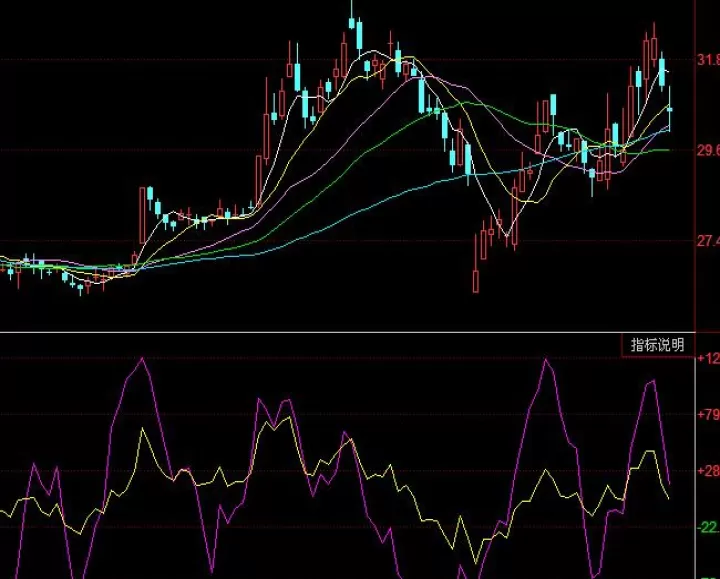720x579 pixels.
Task: Open the 指标说明 indicator description button
Action: (x=658, y=345)
